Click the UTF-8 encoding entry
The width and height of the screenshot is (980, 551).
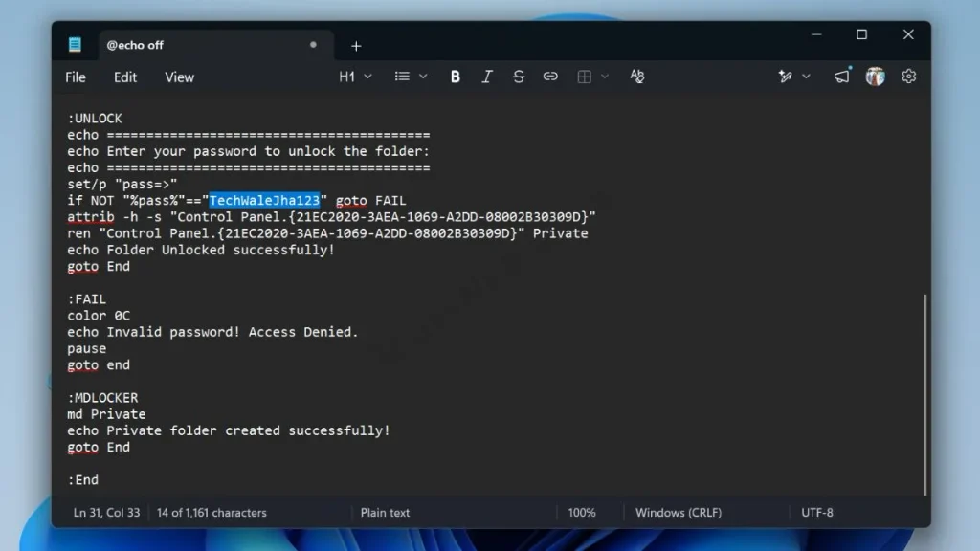pos(817,513)
